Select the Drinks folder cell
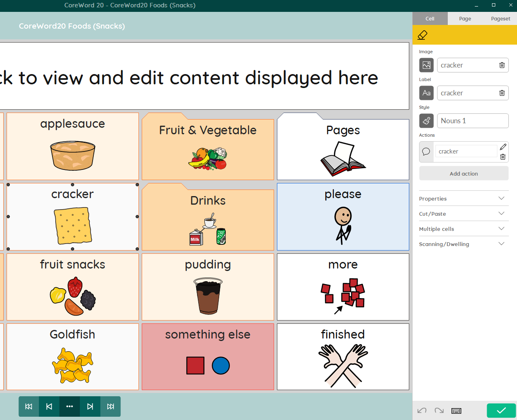Viewport: 517px width, 420px height. pyautogui.click(x=208, y=217)
